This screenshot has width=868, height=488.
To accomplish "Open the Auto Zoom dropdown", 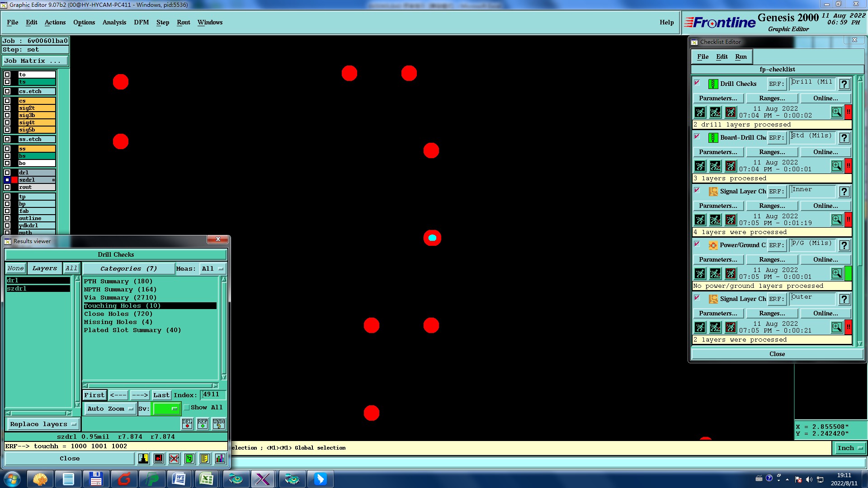I will click(x=110, y=408).
